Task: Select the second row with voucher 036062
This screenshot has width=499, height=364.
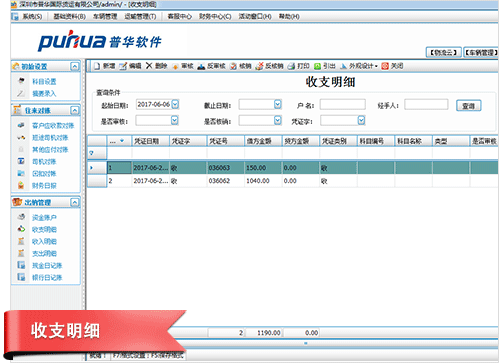Action: [293, 181]
